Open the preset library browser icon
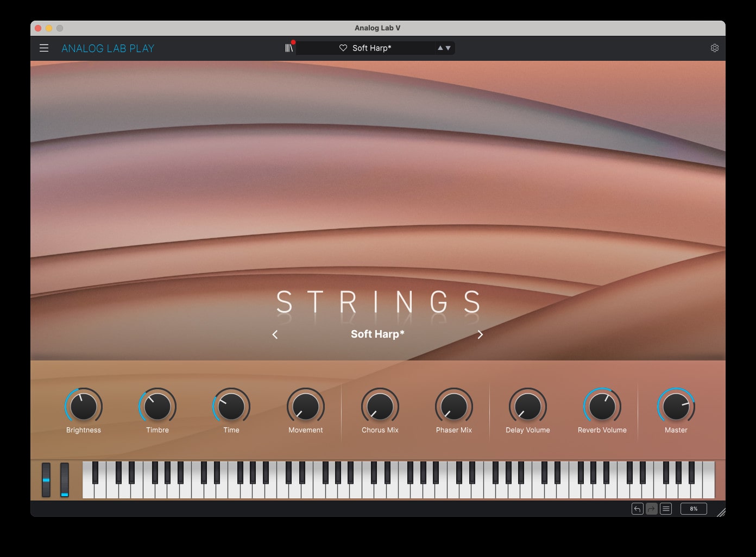This screenshot has height=557, width=756. [x=289, y=48]
